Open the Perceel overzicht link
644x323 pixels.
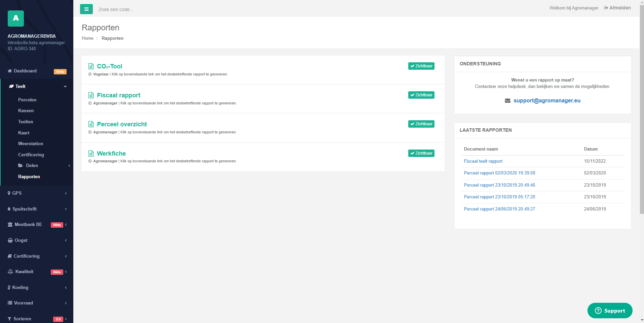[122, 124]
